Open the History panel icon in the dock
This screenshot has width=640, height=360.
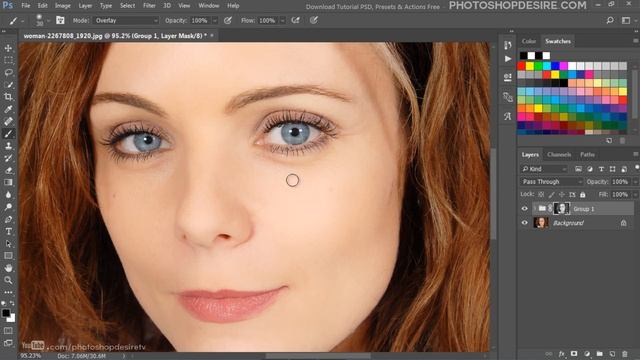(508, 45)
